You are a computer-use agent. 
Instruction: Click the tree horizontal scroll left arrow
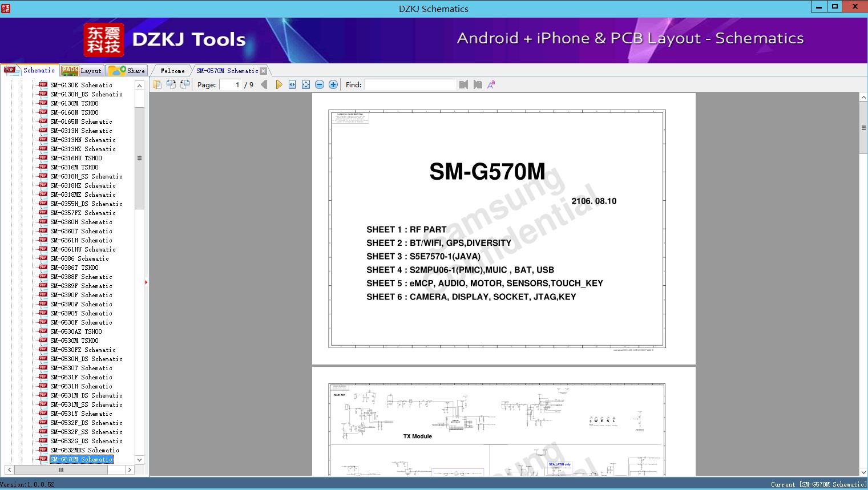[x=9, y=470]
